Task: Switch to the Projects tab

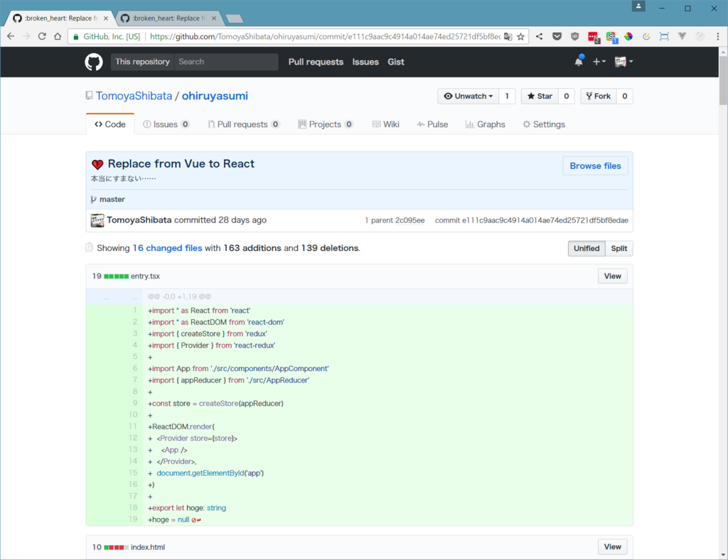Action: click(x=326, y=124)
